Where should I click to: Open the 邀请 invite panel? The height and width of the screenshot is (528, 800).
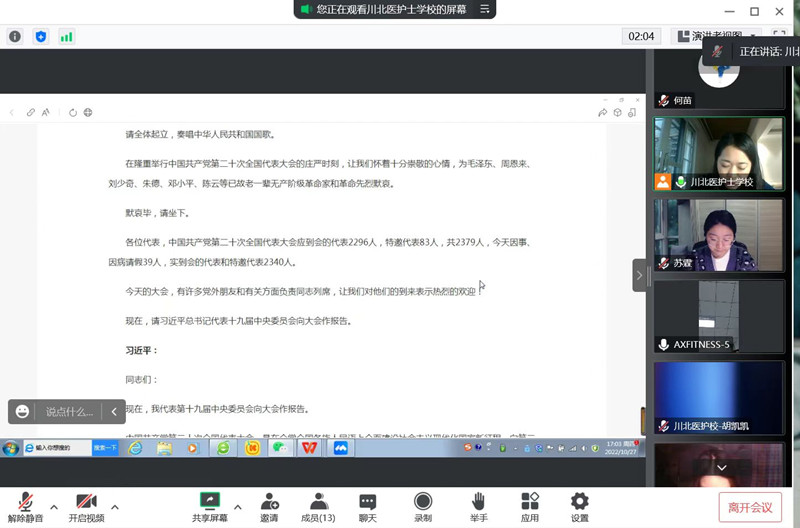tap(269, 507)
